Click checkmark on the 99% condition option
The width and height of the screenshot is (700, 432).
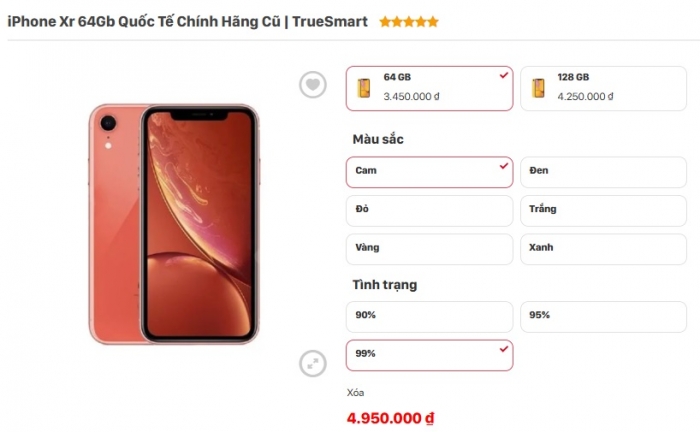coord(504,349)
